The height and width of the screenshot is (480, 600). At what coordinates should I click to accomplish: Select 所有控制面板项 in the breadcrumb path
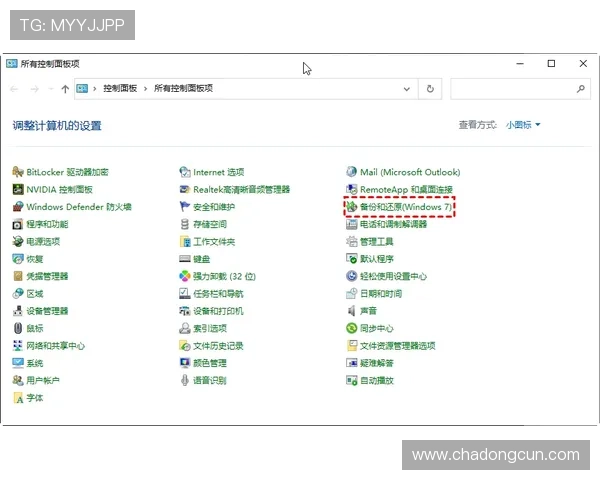[x=183, y=88]
